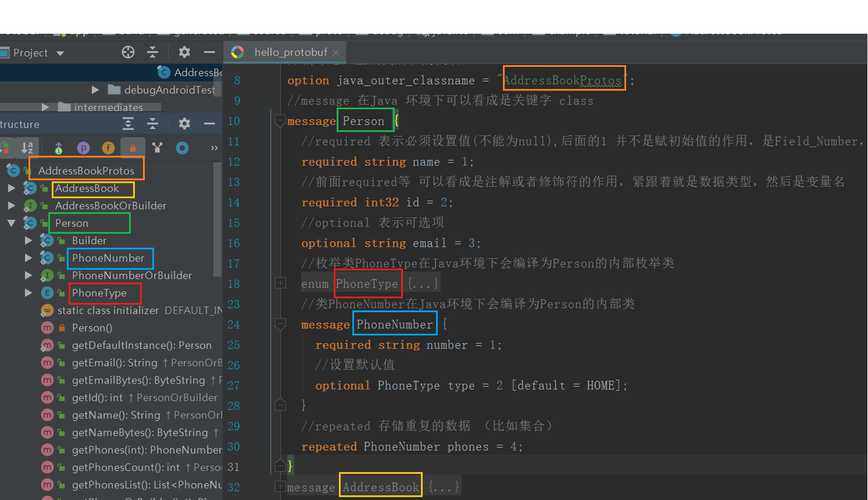Click class icon beside AddressBookProtos
This screenshot has width=868, height=500.
coord(13,170)
